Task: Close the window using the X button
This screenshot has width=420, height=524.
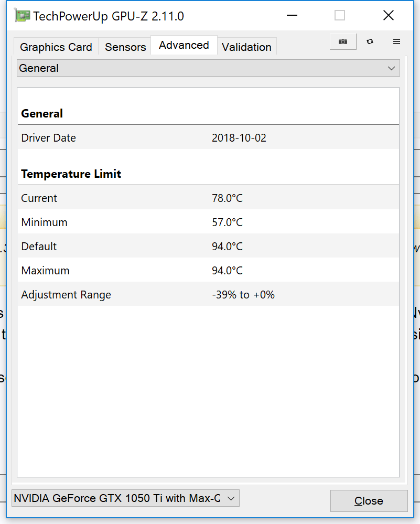Action: pos(388,15)
